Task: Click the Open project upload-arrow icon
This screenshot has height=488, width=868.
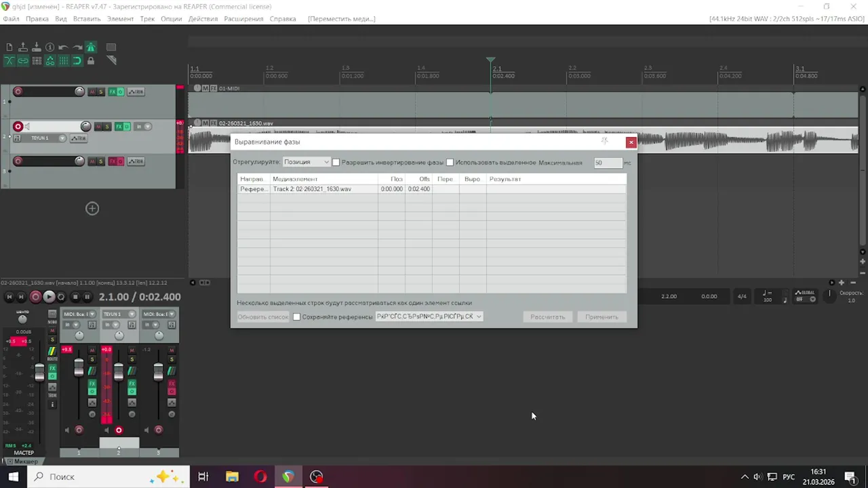Action: point(22,47)
